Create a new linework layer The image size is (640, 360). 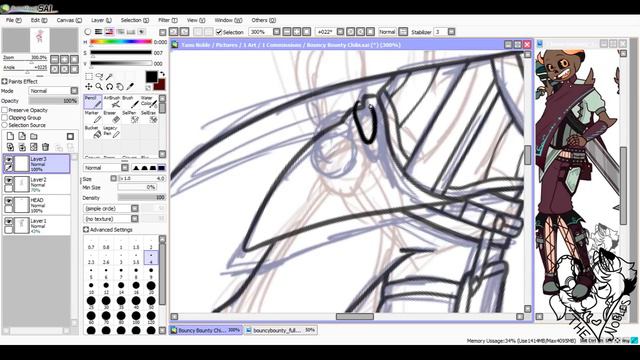click(x=22, y=136)
